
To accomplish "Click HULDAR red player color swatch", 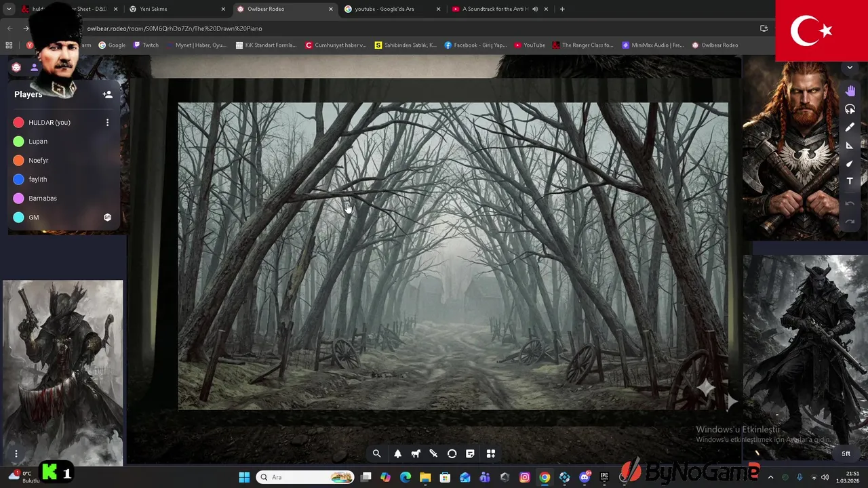I will tap(18, 123).
